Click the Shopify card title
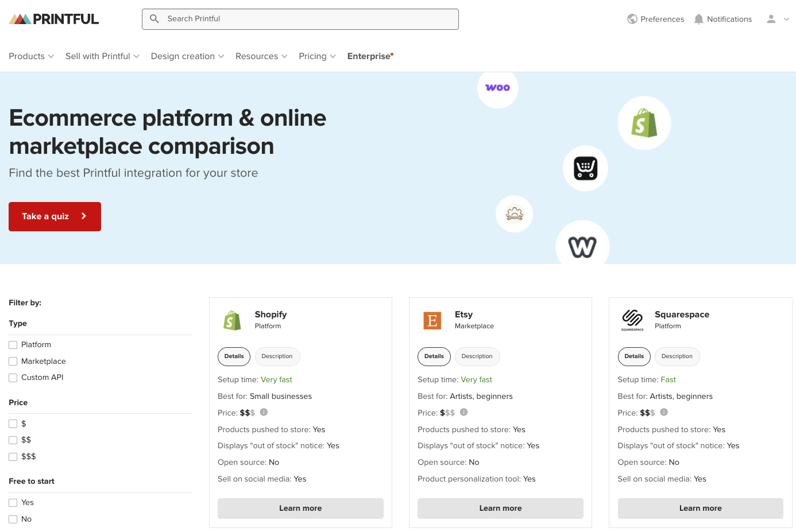 click(x=271, y=314)
